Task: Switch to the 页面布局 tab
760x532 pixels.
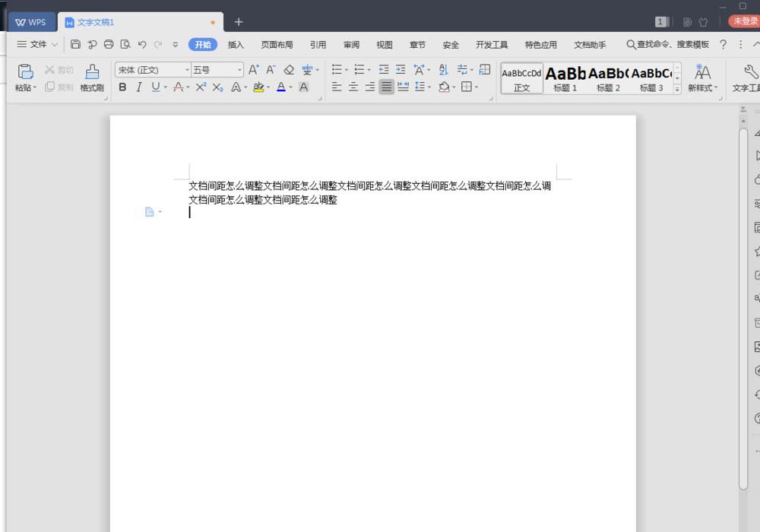Action: (x=277, y=45)
